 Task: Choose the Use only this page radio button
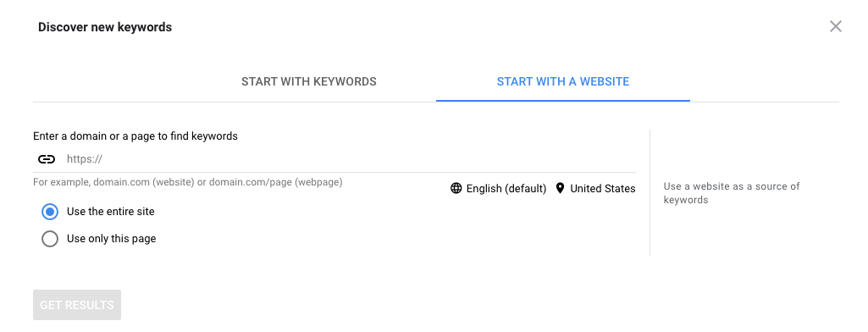(x=50, y=239)
